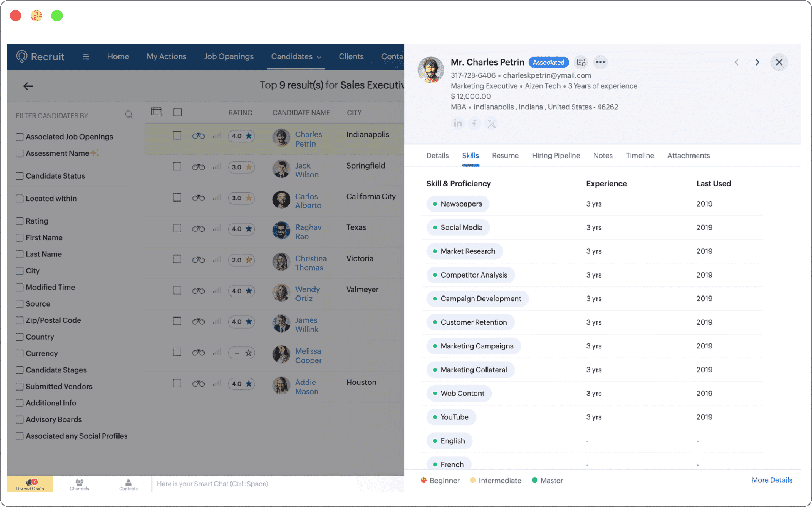Image resolution: width=812 pixels, height=507 pixels.
Task: Check the select-all checkbox in the header row
Action: pyautogui.click(x=177, y=112)
